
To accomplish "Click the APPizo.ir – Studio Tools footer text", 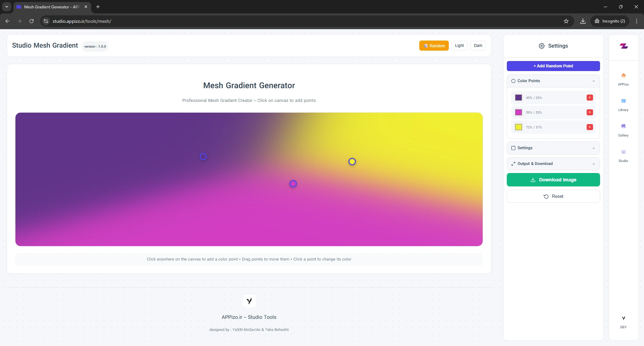I will 249,317.
